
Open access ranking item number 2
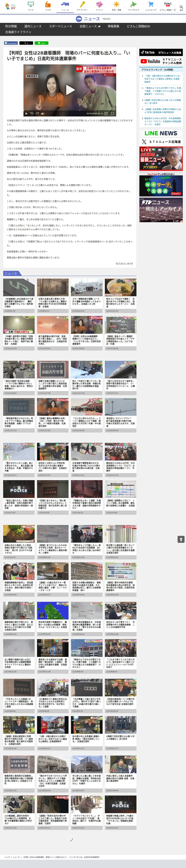coord(163,91)
